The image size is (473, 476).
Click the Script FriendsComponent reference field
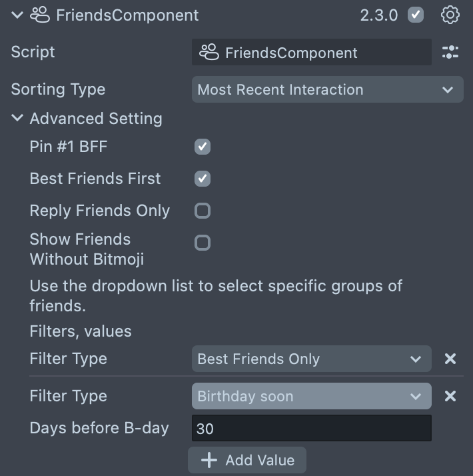(x=311, y=53)
